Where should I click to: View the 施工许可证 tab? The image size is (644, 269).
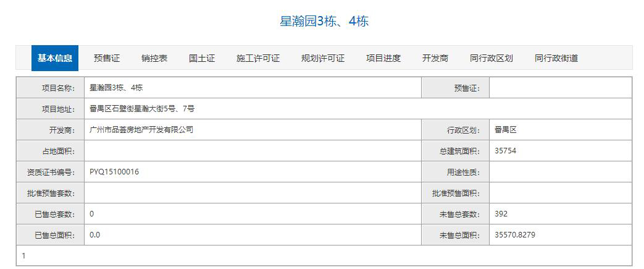[x=258, y=58]
